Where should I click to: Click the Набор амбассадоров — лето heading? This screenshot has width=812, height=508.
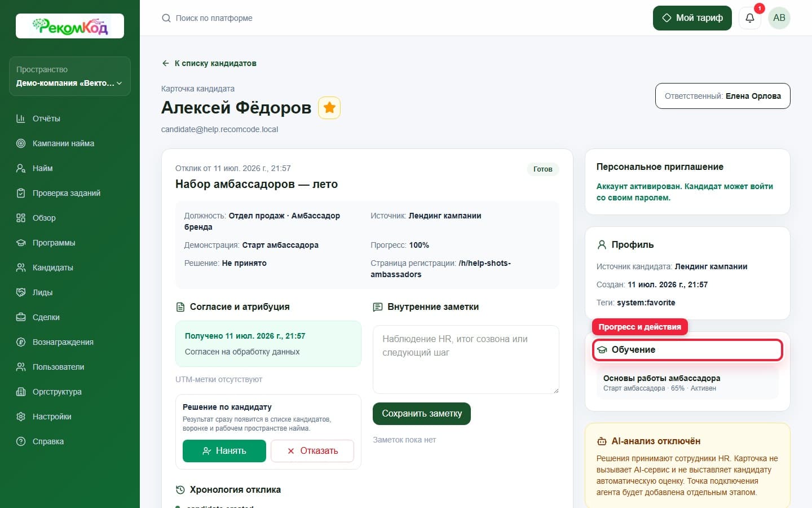point(257,184)
